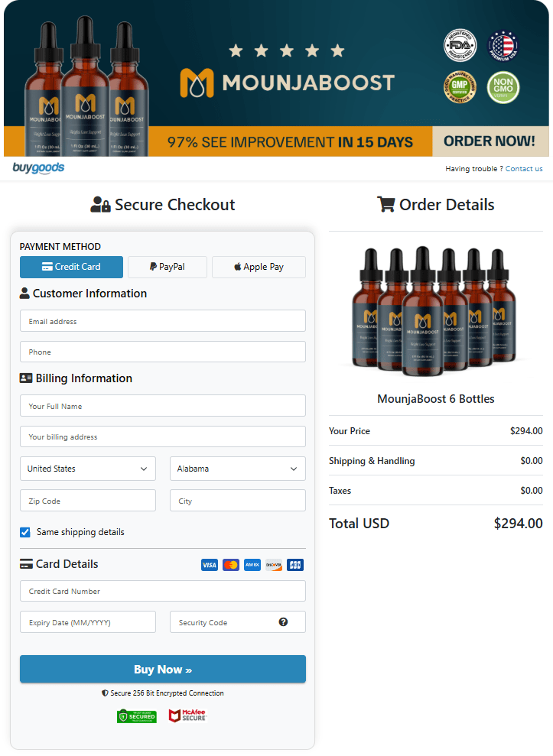The height and width of the screenshot is (756, 553).
Task: Click the Credit Card Number field
Action: click(x=163, y=591)
